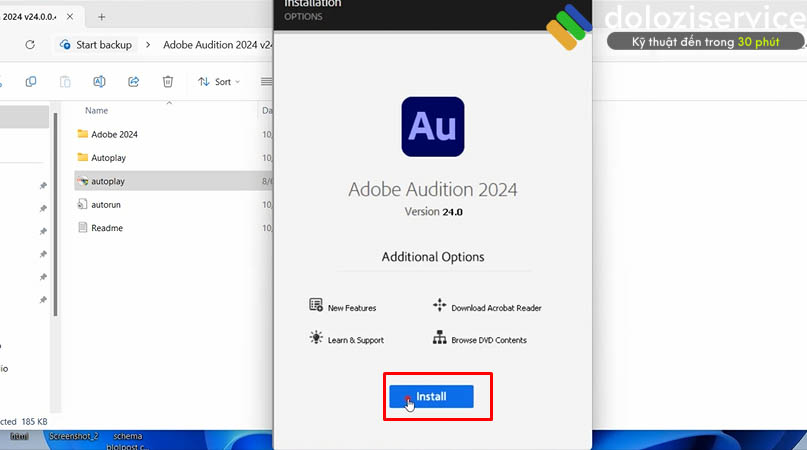Close the 2024 v24.0.0 Explorer tab
Viewport: 807px width, 450px height.
[x=70, y=17]
